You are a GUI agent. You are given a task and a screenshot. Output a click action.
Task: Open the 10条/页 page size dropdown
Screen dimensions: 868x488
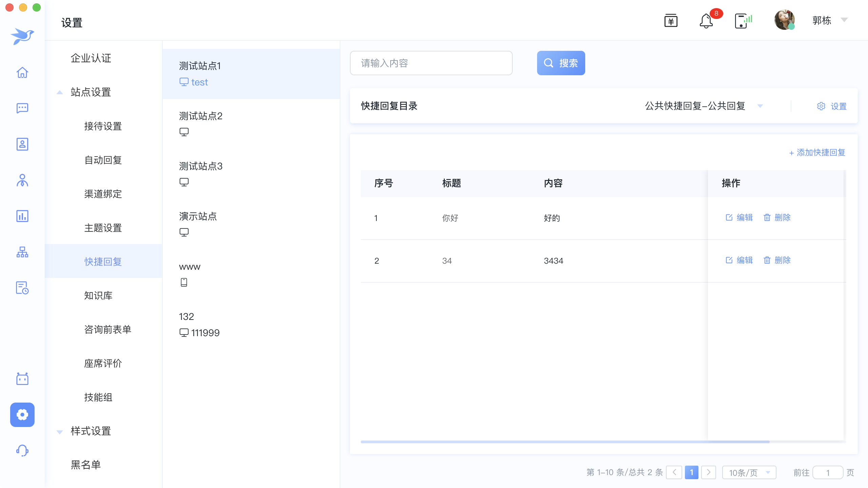(749, 472)
